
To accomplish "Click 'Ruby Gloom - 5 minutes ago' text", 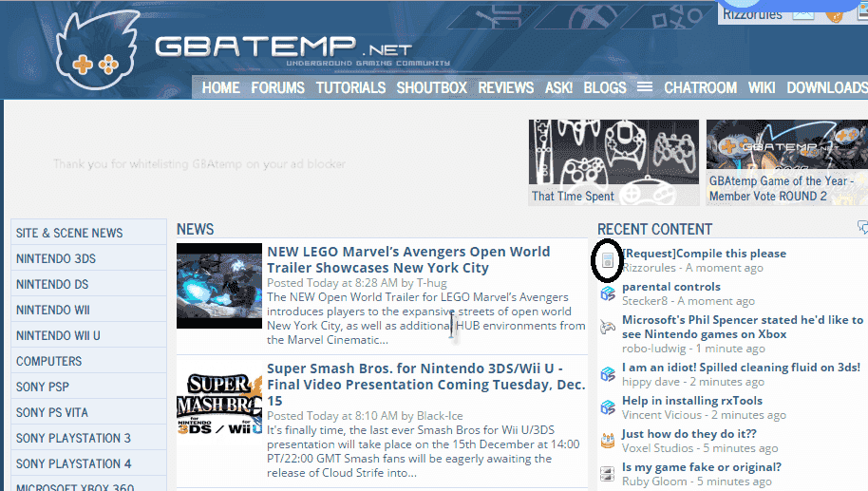I will click(696, 482).
